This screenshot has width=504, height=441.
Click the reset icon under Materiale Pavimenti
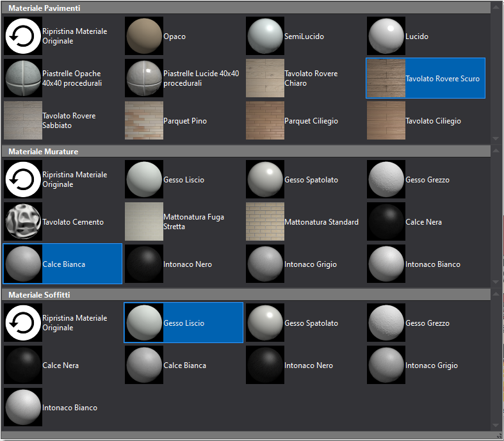point(23,36)
